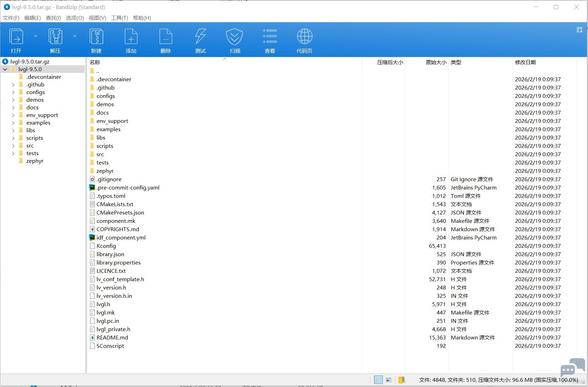Select the library.json file icon
The image size is (588, 387).
(92, 254)
